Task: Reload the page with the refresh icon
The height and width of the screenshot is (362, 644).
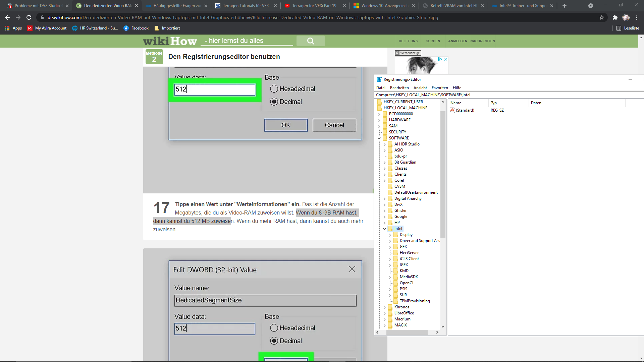Action: tap(29, 17)
